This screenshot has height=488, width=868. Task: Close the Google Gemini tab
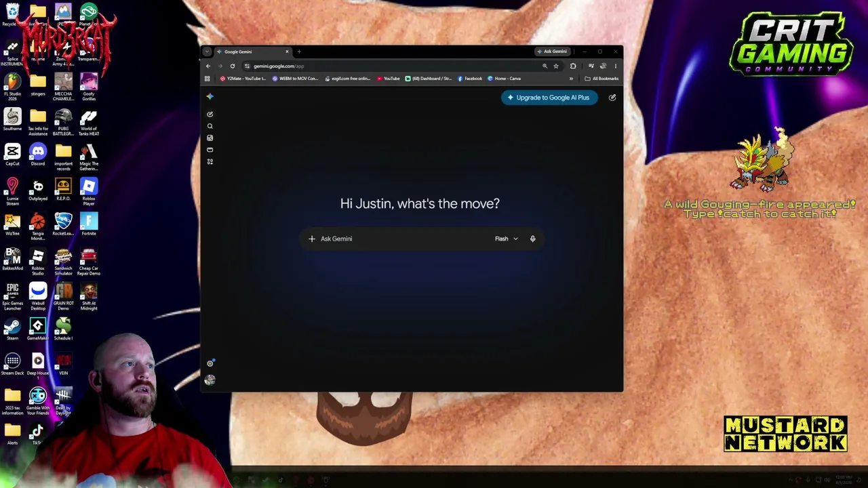(287, 52)
